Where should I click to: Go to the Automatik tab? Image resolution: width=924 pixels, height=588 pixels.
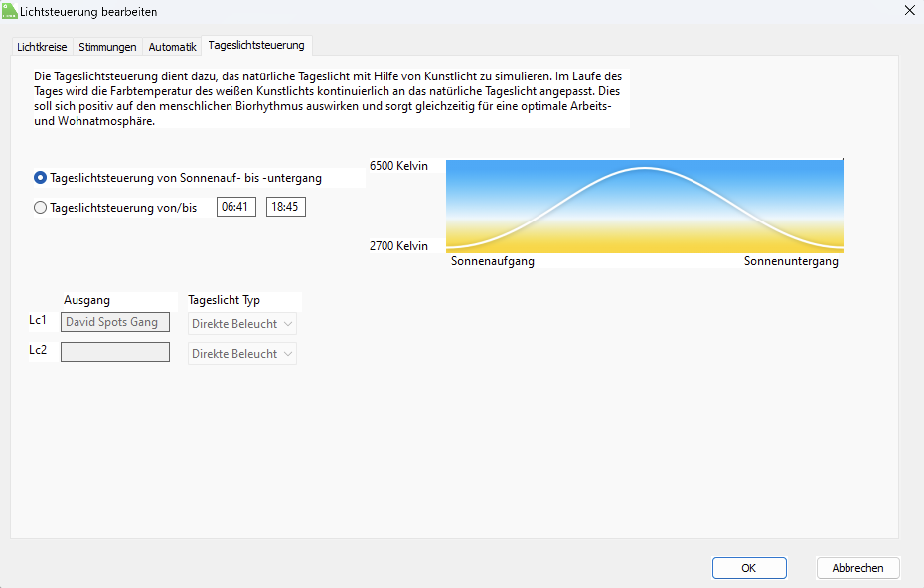coord(172,47)
